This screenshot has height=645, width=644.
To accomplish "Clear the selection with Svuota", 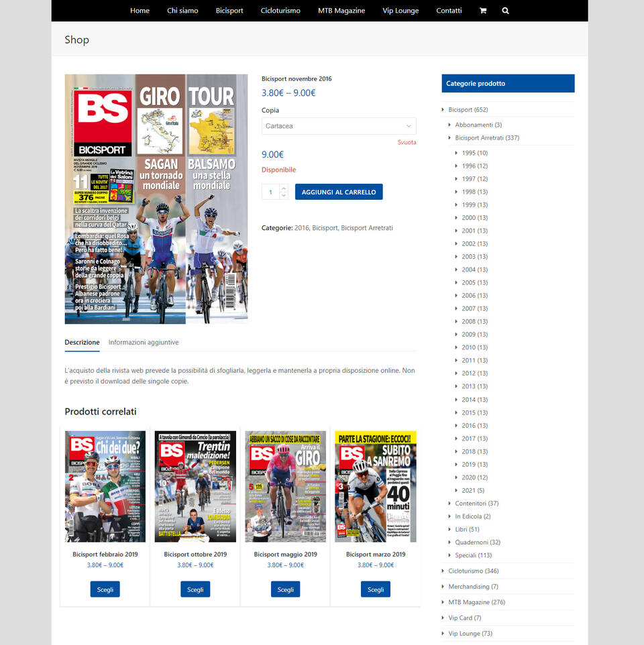I will pos(407,142).
